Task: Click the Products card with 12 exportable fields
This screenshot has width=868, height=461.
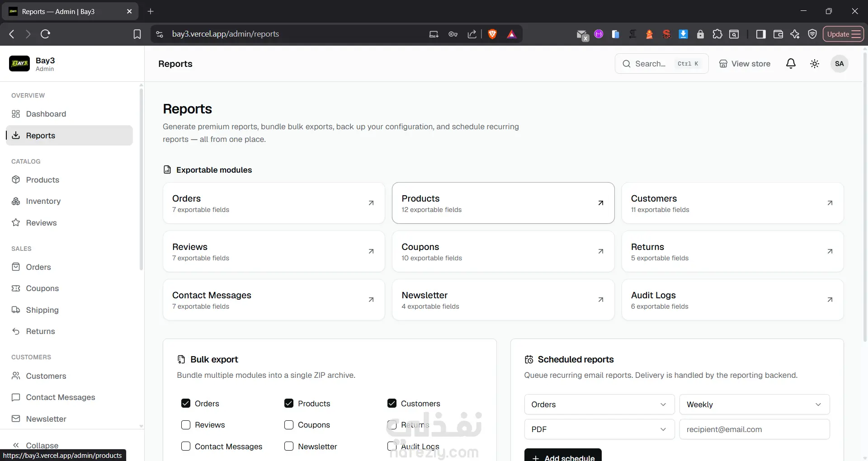Action: (503, 203)
